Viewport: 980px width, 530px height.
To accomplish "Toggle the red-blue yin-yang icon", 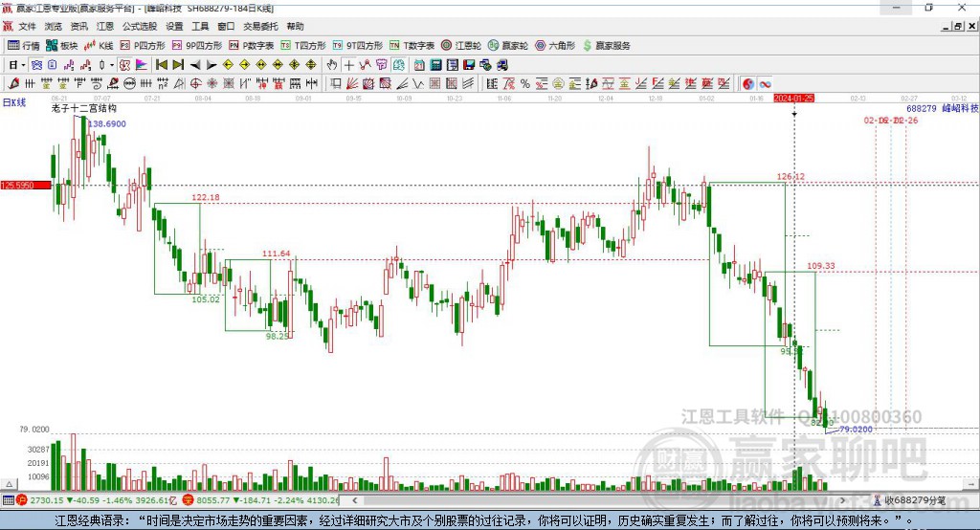I will 748,84.
